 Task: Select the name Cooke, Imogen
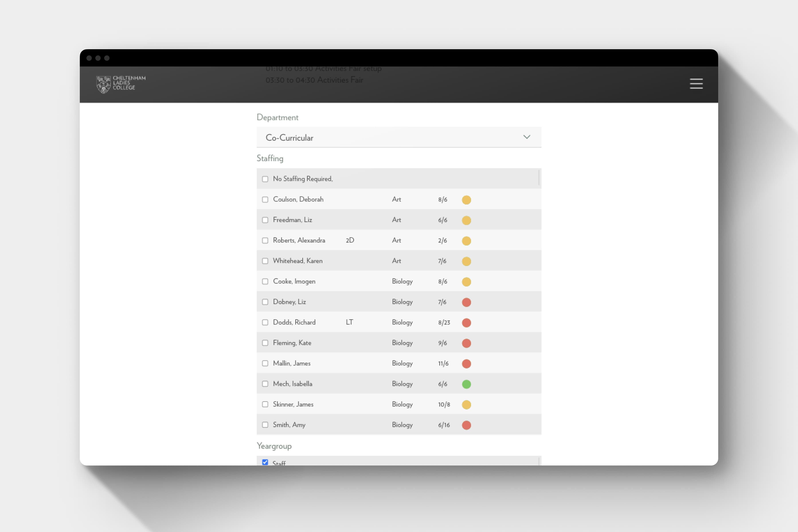tap(294, 282)
